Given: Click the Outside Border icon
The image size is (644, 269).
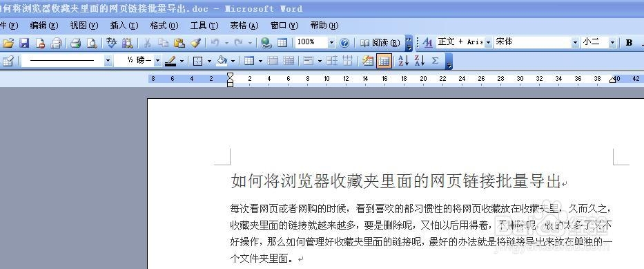Looking at the screenshot, I should coord(198,62).
